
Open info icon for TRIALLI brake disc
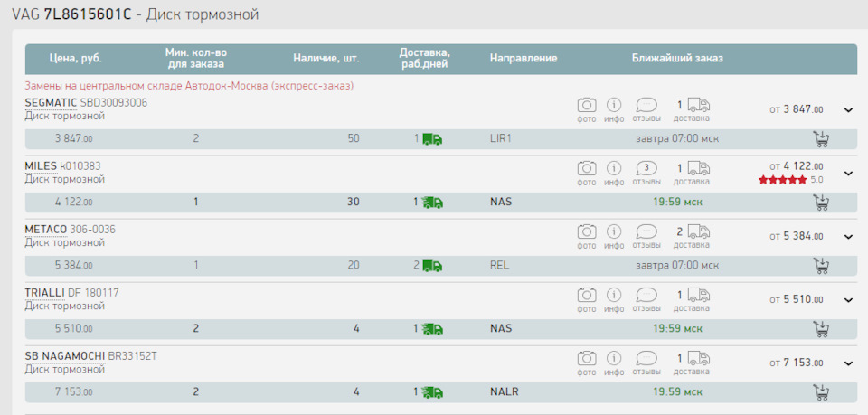[x=614, y=295]
